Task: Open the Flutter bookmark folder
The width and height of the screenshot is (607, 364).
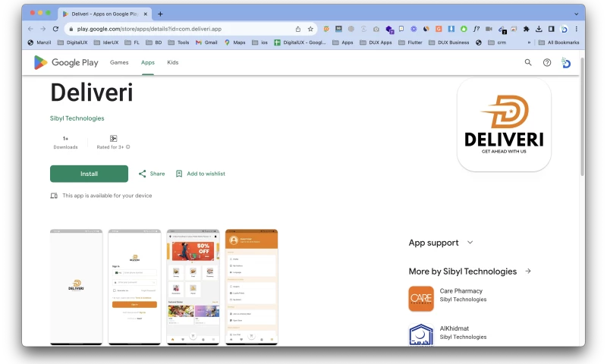Action: pos(410,42)
